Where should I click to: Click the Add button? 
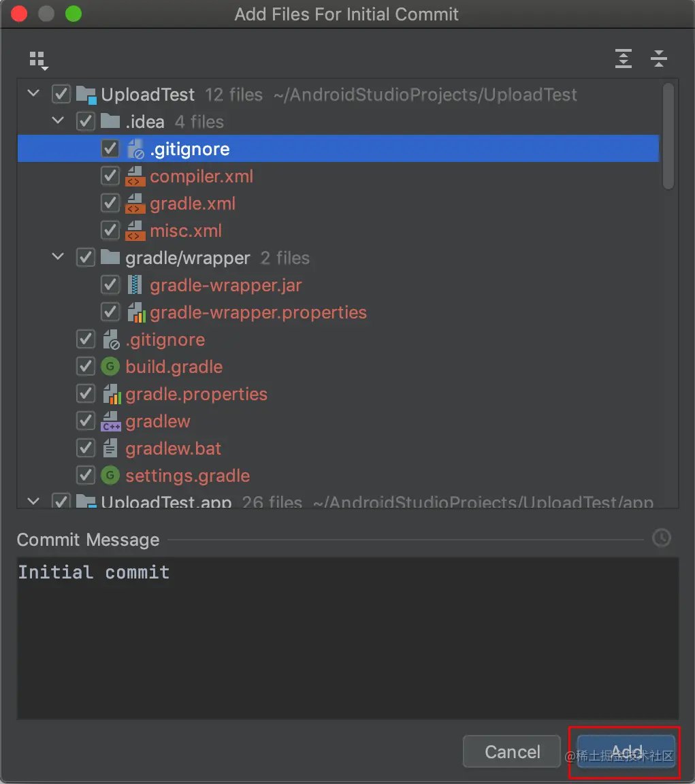[626, 751]
